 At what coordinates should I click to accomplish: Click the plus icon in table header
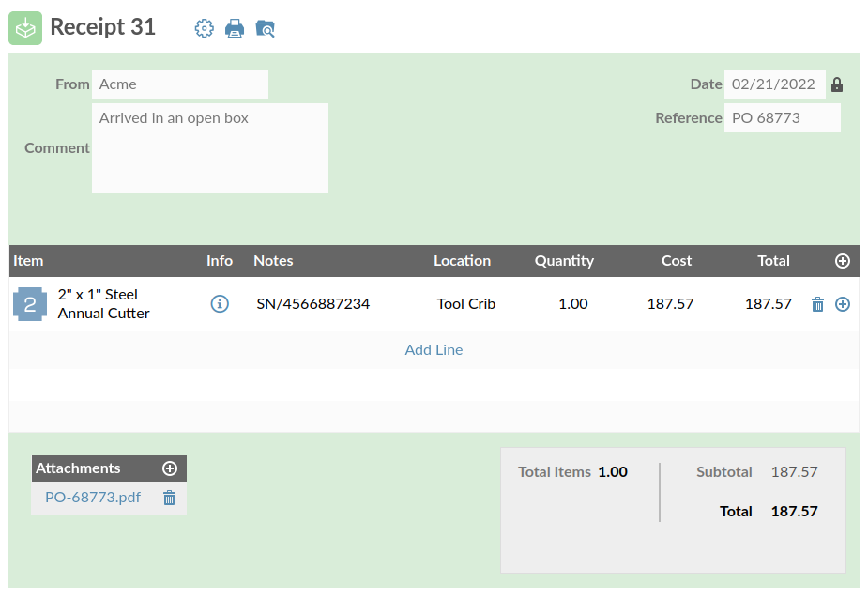click(842, 261)
